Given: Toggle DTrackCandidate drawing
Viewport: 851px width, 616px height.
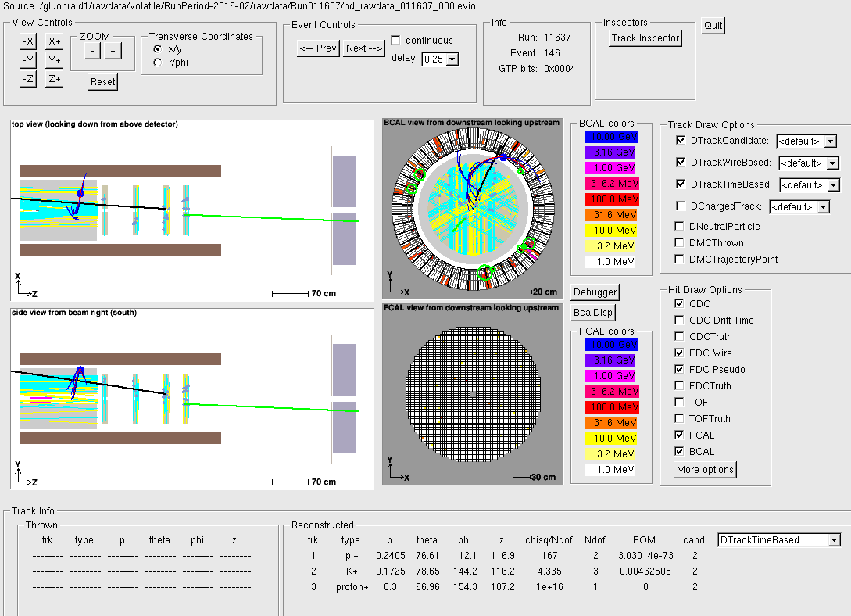Looking at the screenshot, I should tap(681, 141).
